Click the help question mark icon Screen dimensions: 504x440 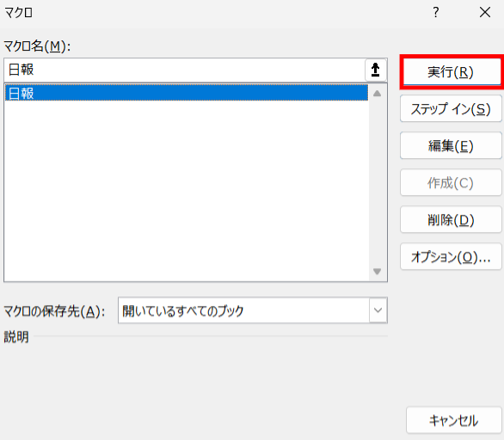(x=435, y=13)
